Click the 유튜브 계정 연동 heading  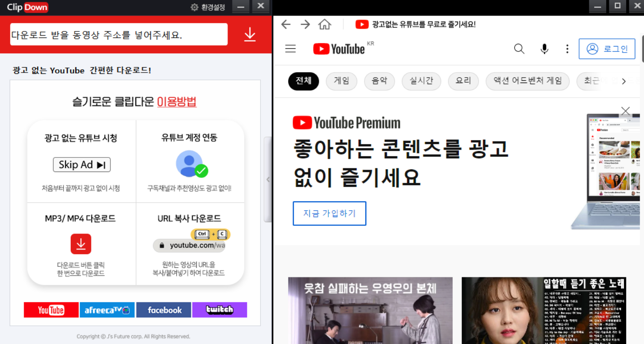tap(190, 137)
